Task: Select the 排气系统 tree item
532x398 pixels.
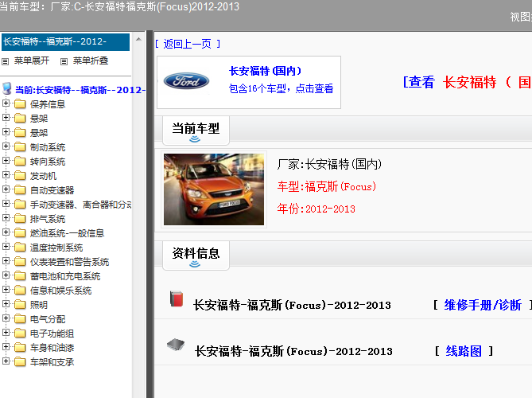Action: 48,219
